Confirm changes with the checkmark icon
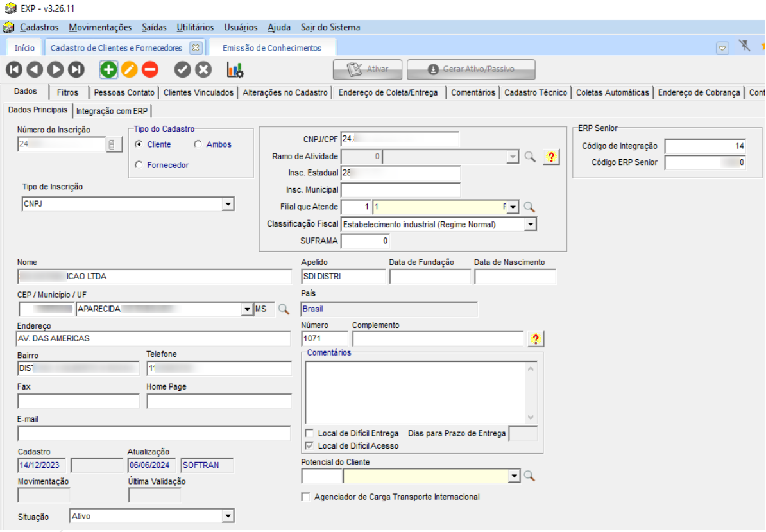The image size is (766, 532). coord(183,69)
